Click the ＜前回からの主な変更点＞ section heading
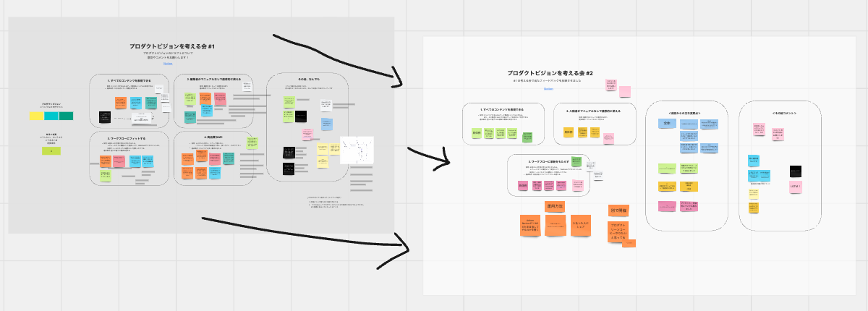Image resolution: width=868 pixels, height=311 pixels. point(684,114)
